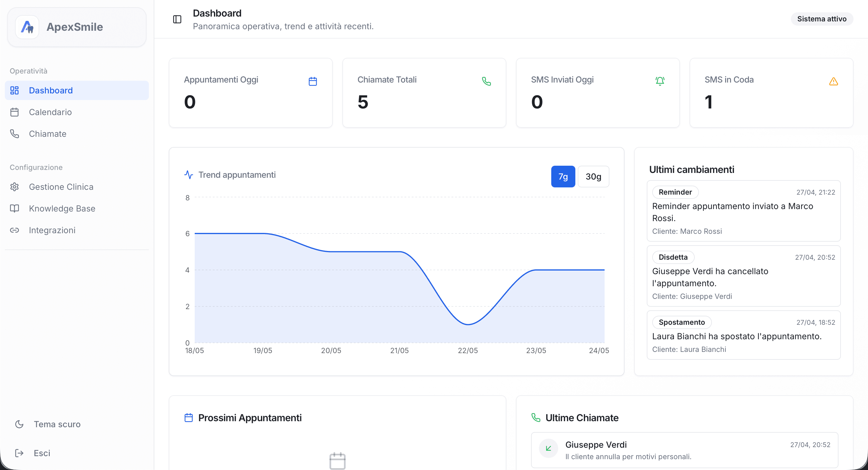This screenshot has width=868, height=470.
Task: Switch trend range to 30g
Action: [593, 177]
